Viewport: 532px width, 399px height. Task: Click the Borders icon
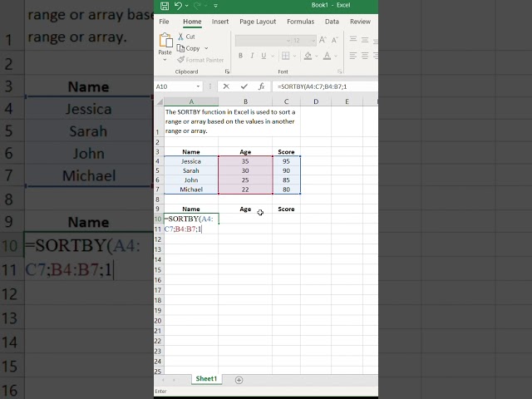[x=286, y=56]
